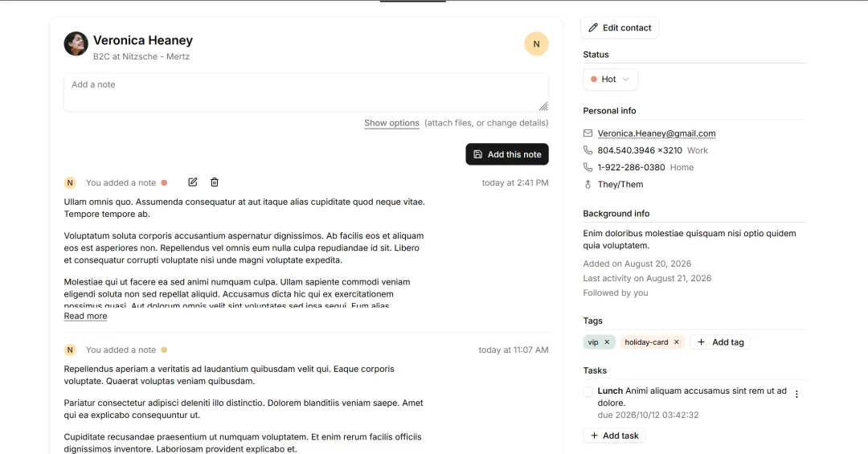Expand note with Read more
Screen dimensions: 868x454
click(85, 316)
